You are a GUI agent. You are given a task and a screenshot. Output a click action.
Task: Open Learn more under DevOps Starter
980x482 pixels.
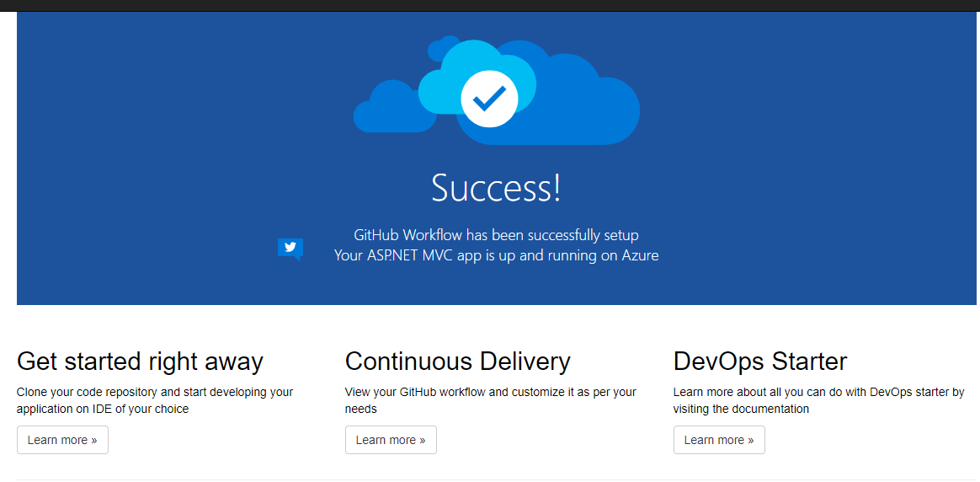pyautogui.click(x=719, y=440)
